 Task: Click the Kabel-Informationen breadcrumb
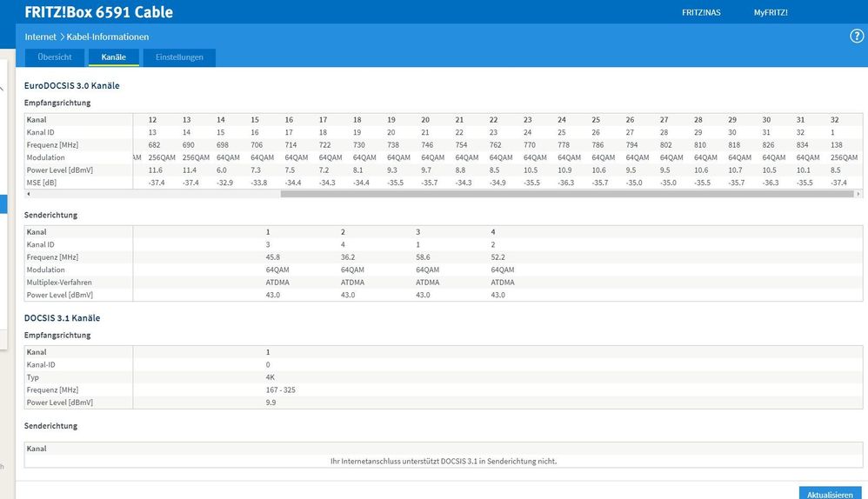[x=107, y=37]
